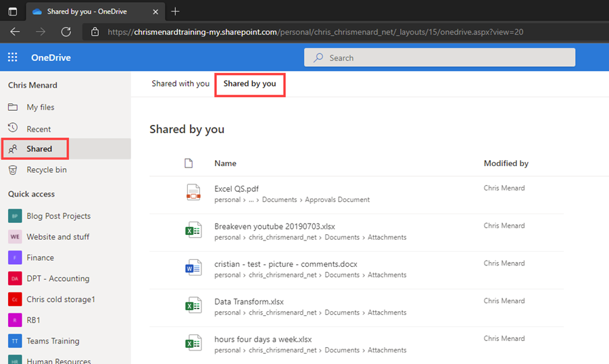Click the Excel icon for Breakeven youtube
This screenshot has height=364, width=609.
(193, 230)
